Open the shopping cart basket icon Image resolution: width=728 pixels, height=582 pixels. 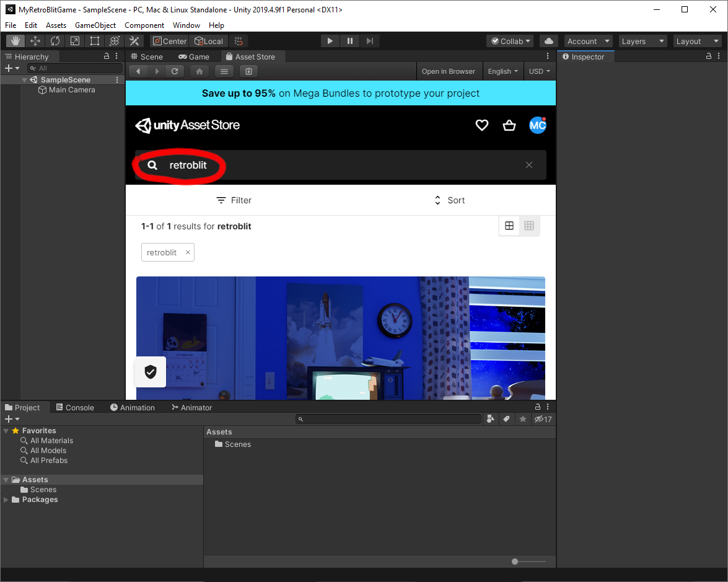click(x=509, y=125)
